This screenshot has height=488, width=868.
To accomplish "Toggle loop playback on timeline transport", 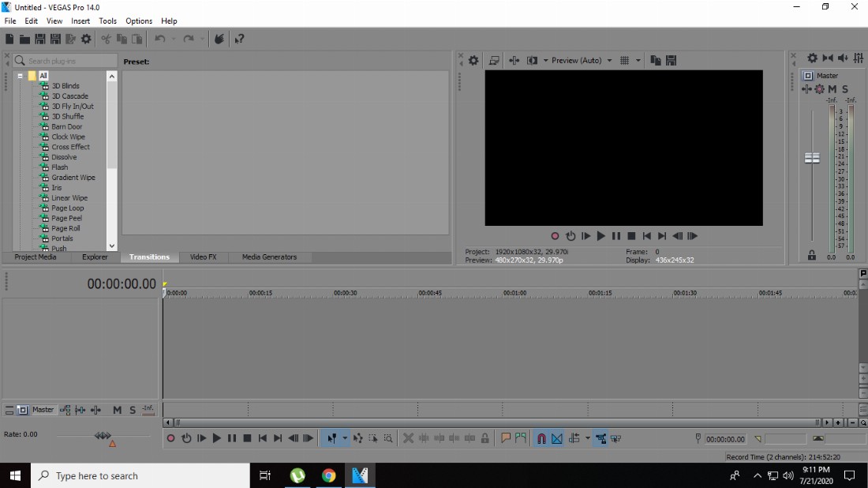I will pos(186,438).
